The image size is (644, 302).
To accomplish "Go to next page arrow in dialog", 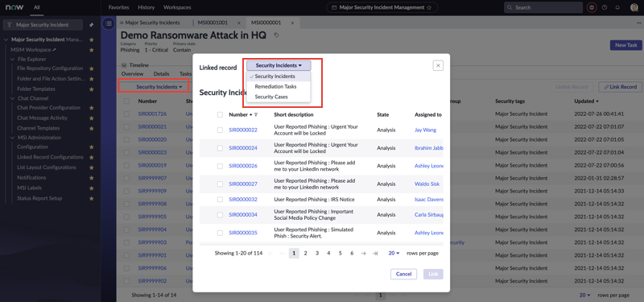I will point(364,254).
